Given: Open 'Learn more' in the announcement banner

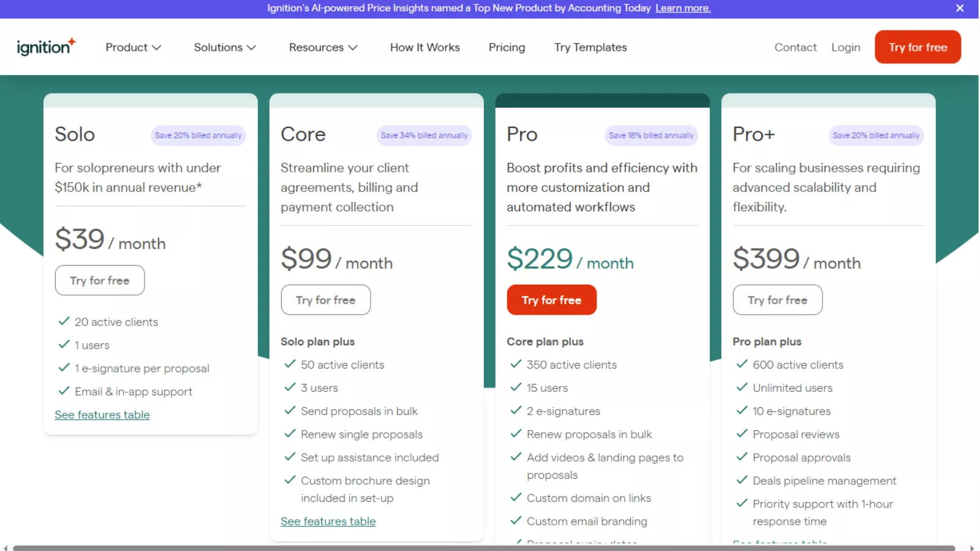Looking at the screenshot, I should [682, 8].
